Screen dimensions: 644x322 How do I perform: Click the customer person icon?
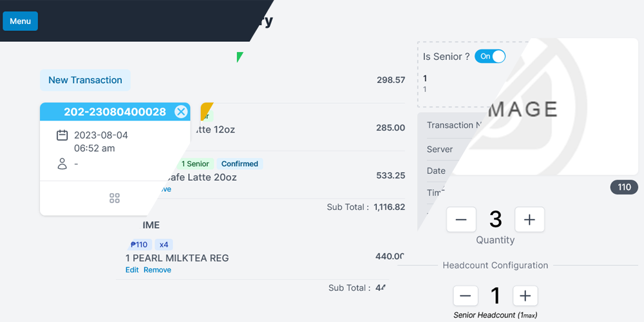pyautogui.click(x=62, y=164)
